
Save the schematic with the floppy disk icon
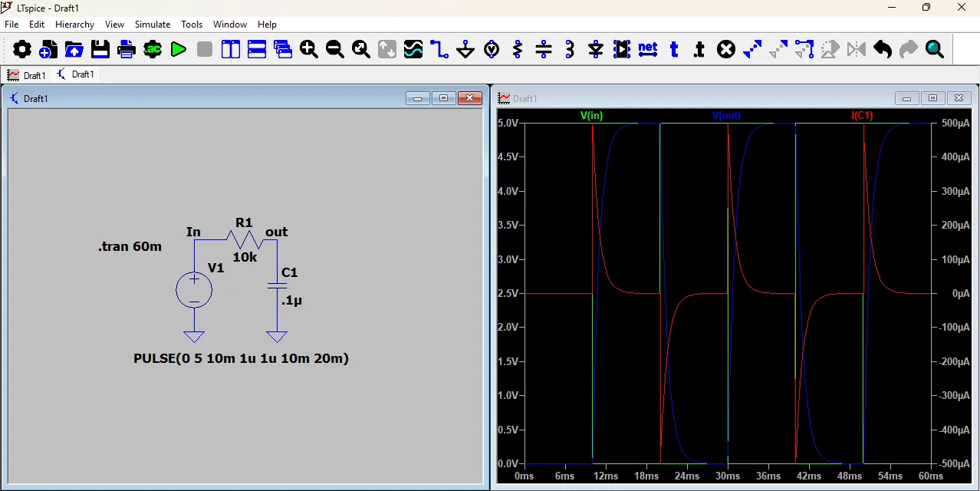[100, 50]
